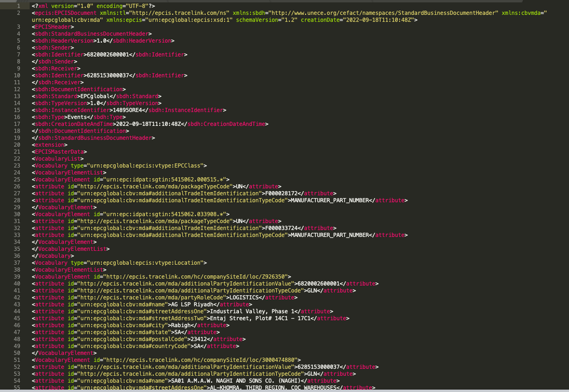Screen dimensions: 569x392
Task: Click the EPCISMasterData tag
Action: (59, 152)
